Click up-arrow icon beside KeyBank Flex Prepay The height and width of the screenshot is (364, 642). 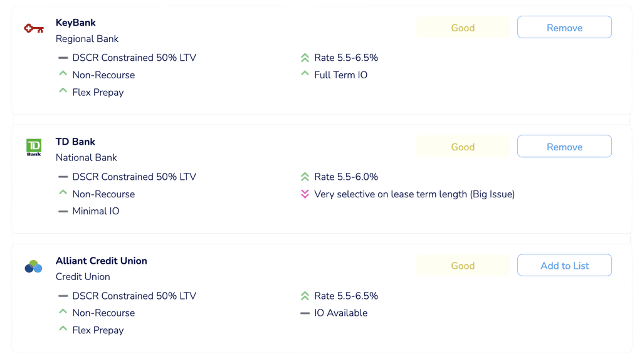click(63, 91)
